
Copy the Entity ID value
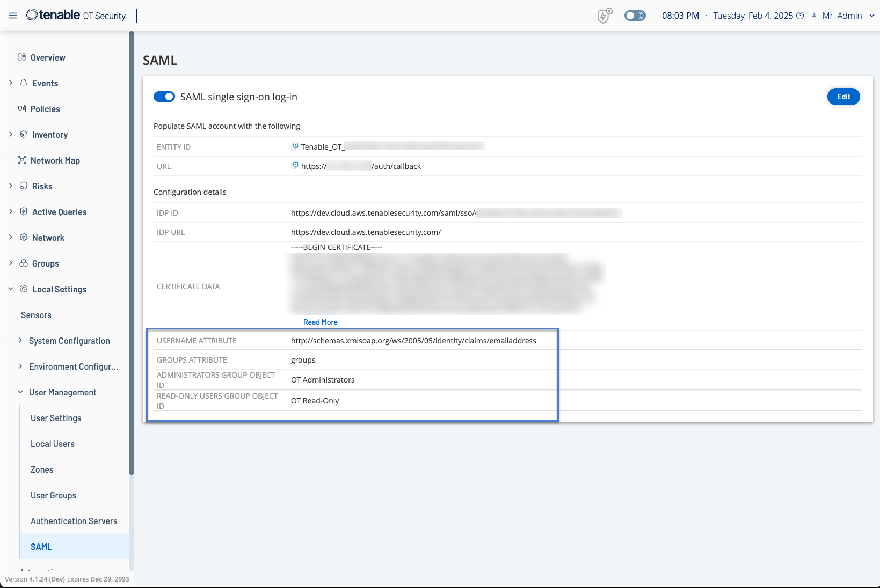294,146
